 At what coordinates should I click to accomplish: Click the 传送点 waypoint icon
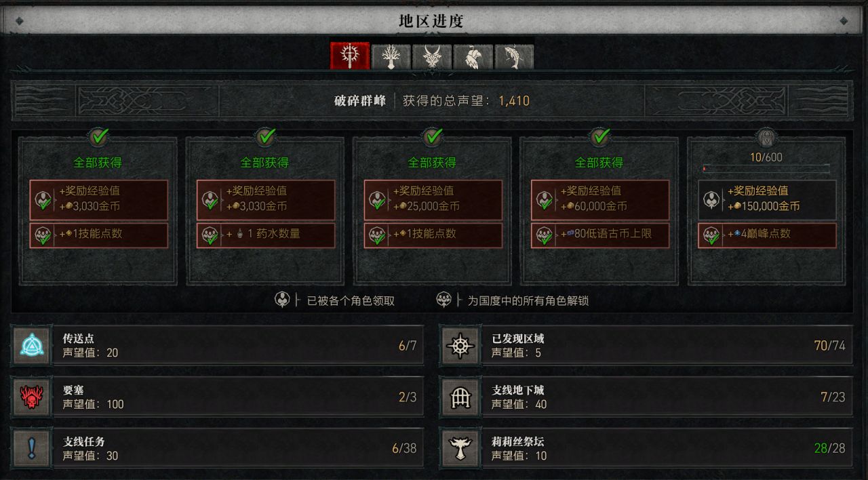point(32,345)
